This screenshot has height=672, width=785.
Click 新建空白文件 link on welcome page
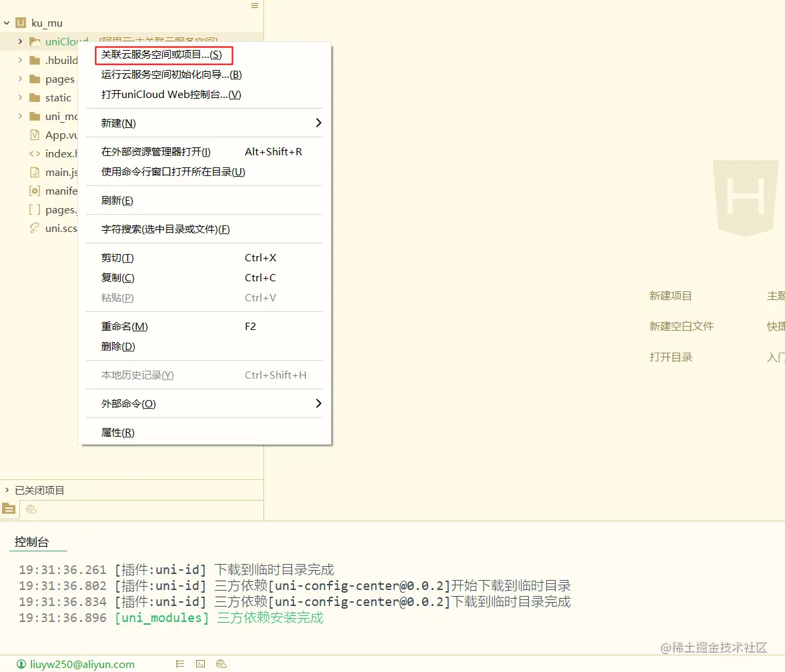click(x=682, y=326)
